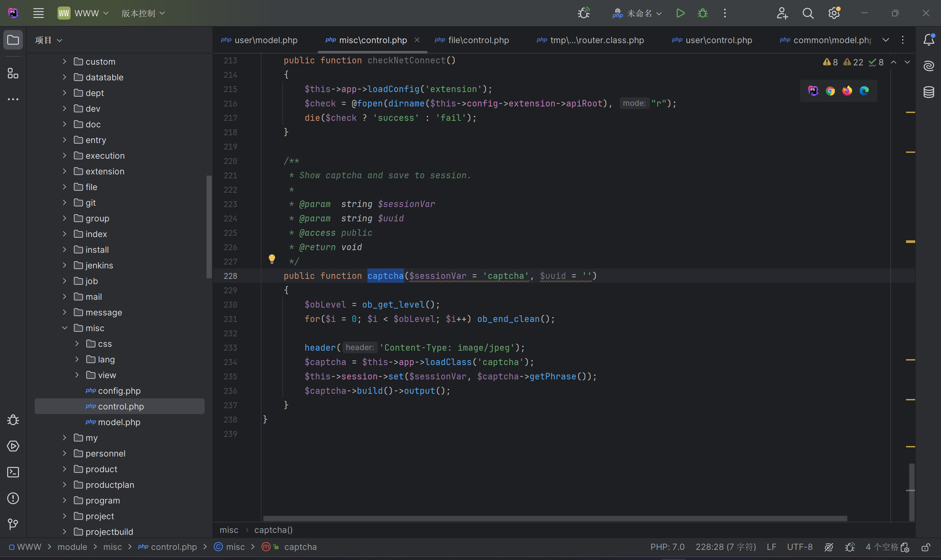Screen dimensions: 941x560
Task: Open the Problems tool window
Action: point(13,498)
